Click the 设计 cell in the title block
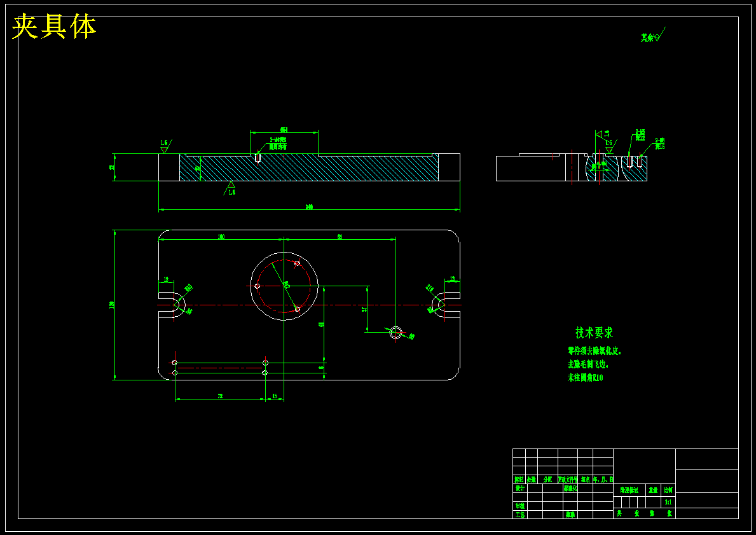The height and width of the screenshot is (535, 756). pyautogui.click(x=519, y=488)
